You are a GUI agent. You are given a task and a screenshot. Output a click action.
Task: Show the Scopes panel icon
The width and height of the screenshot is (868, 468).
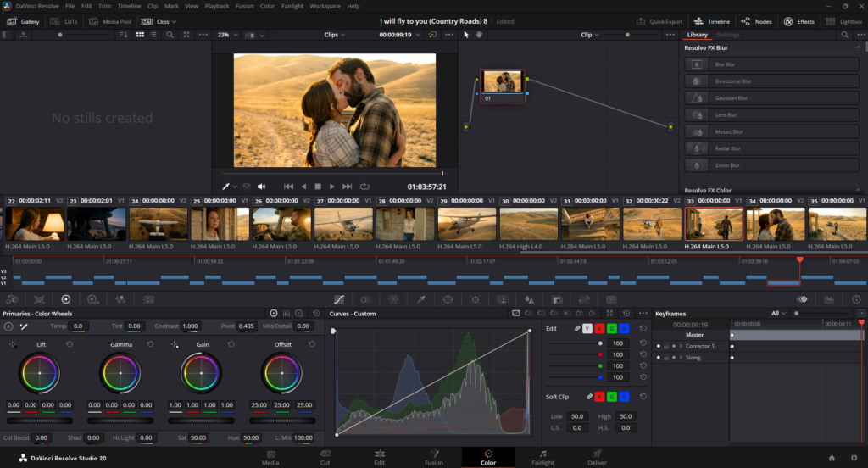tap(829, 299)
